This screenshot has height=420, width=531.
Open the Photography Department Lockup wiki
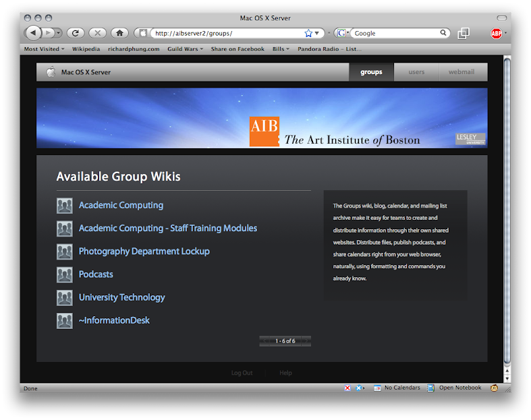coord(144,251)
